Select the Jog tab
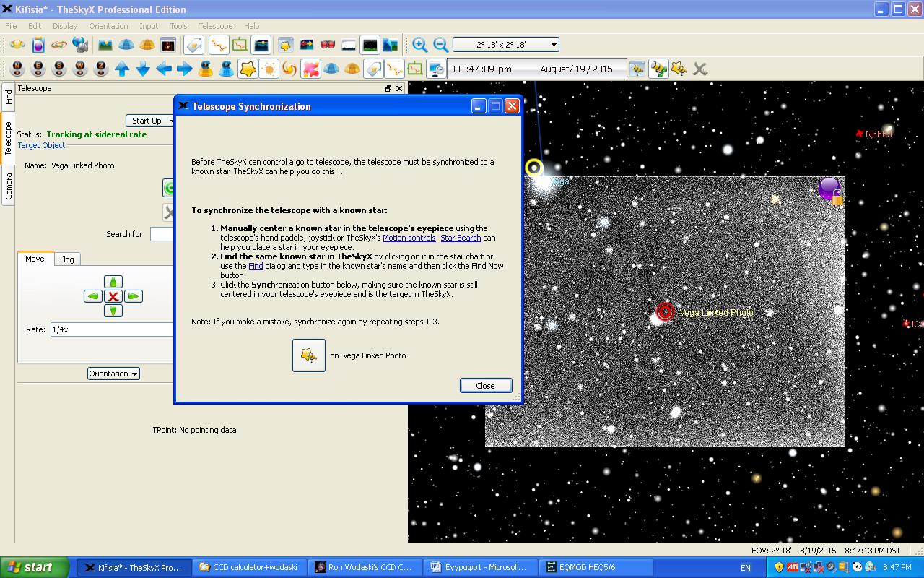This screenshot has height=578, width=924. click(68, 259)
